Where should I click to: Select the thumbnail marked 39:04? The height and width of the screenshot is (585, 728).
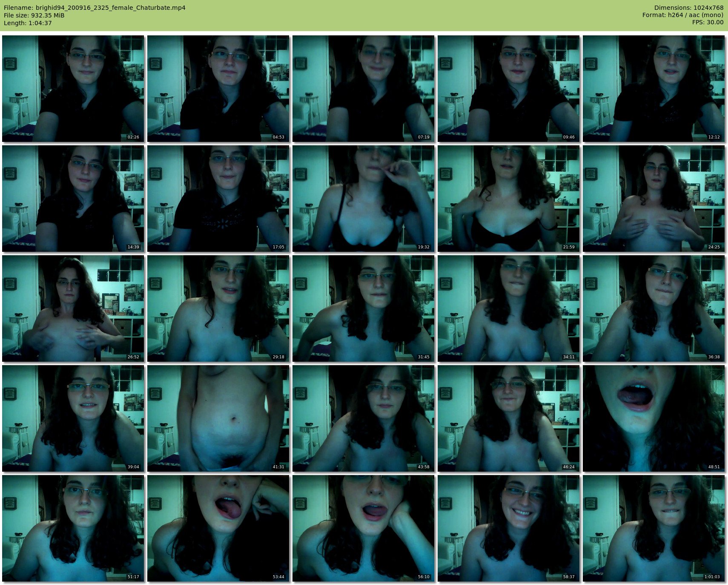point(73,418)
